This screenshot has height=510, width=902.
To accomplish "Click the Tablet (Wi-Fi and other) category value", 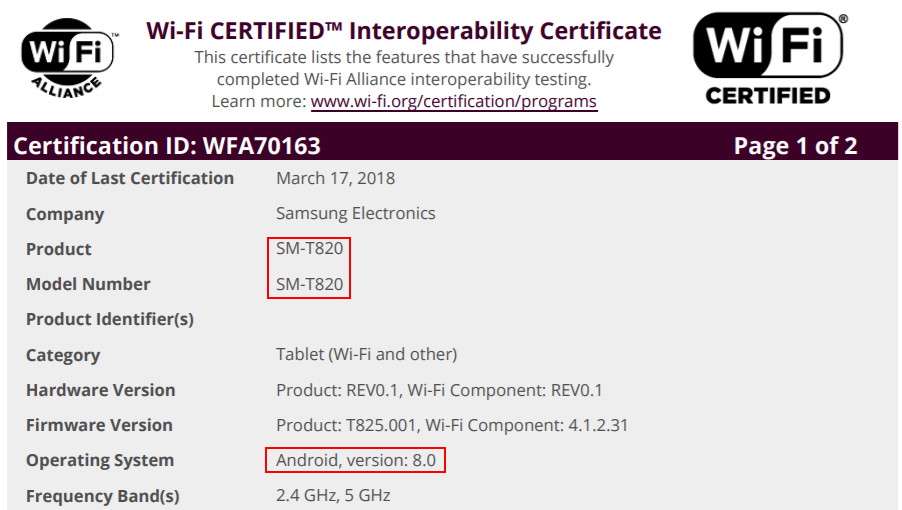I will click(366, 354).
